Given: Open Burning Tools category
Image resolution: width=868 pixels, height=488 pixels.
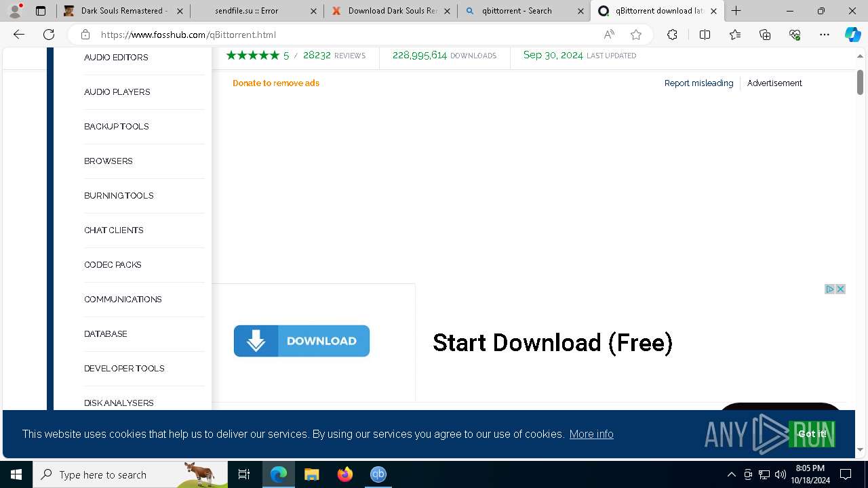Looking at the screenshot, I should pos(119,196).
